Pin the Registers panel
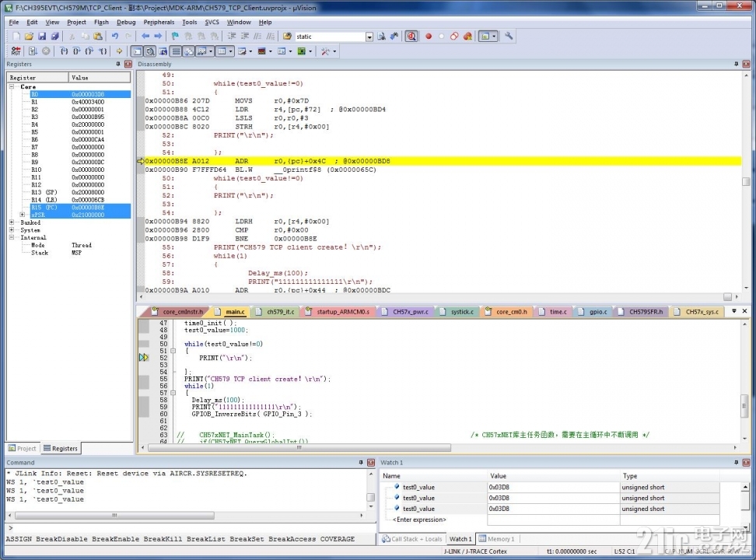The image size is (756, 560). [118, 64]
